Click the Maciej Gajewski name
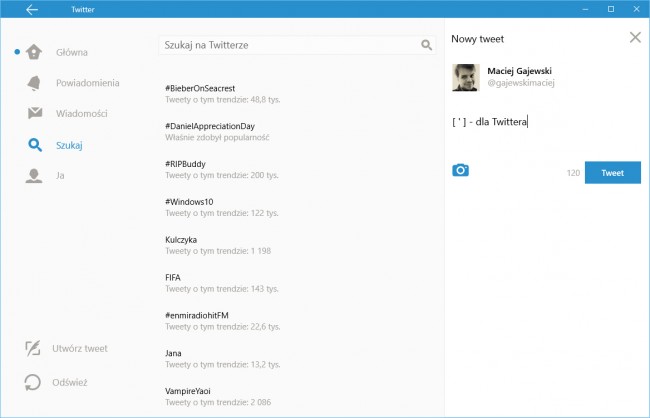The image size is (650, 418). click(x=519, y=71)
